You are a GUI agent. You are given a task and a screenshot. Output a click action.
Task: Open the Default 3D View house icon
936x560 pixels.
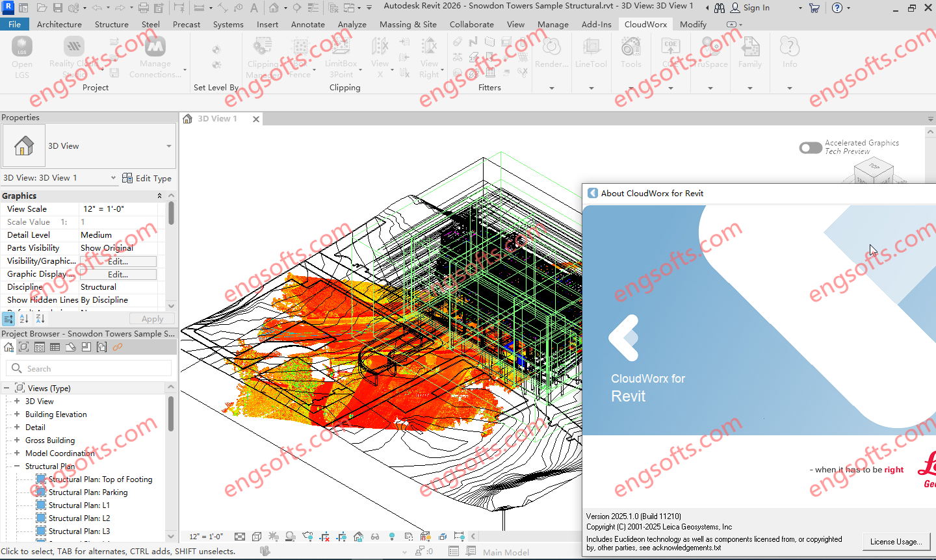274,8
